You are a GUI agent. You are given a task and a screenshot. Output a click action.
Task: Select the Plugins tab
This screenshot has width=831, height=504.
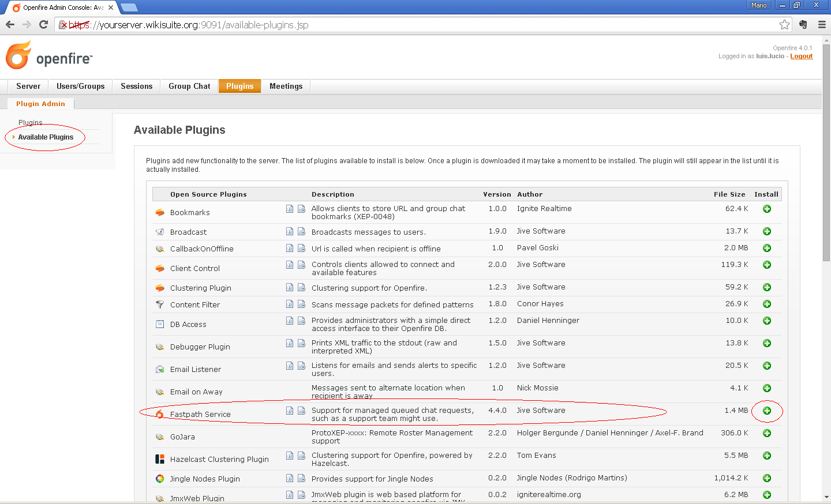click(x=240, y=86)
